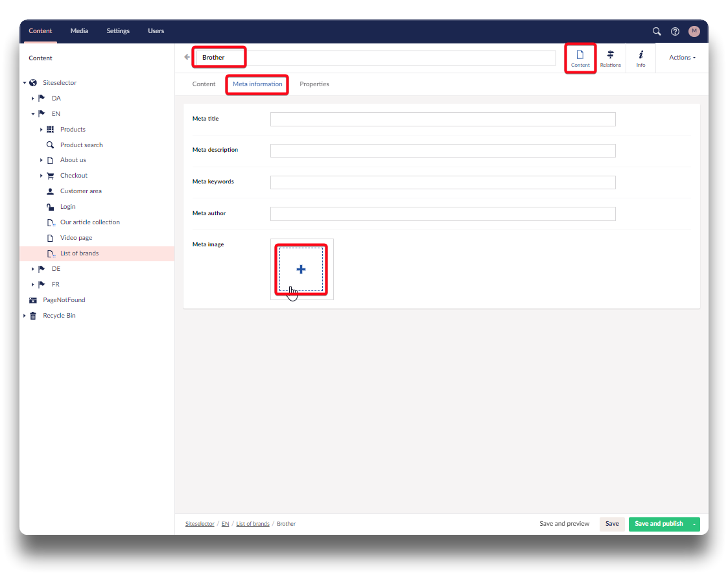This screenshot has width=728, height=575.
Task: Click the Save button
Action: click(x=612, y=524)
